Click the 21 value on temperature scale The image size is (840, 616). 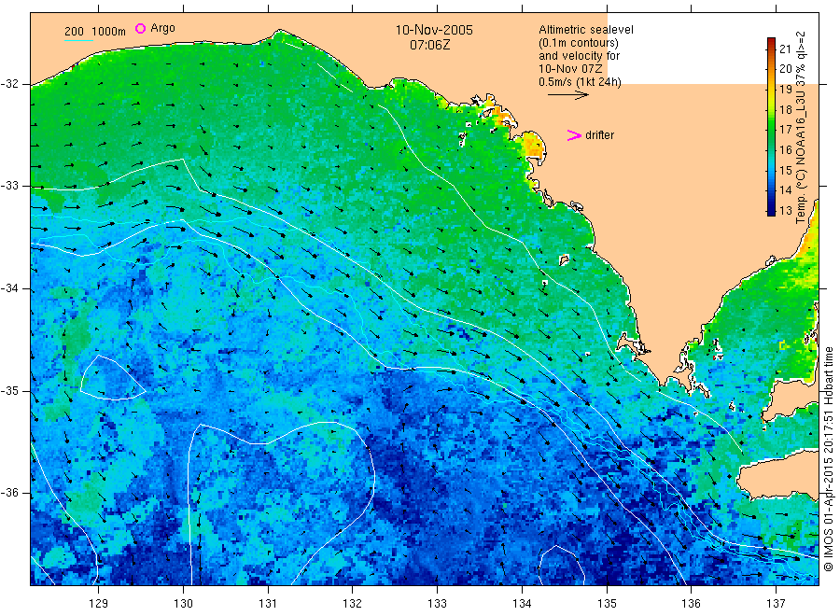pyautogui.click(x=785, y=49)
